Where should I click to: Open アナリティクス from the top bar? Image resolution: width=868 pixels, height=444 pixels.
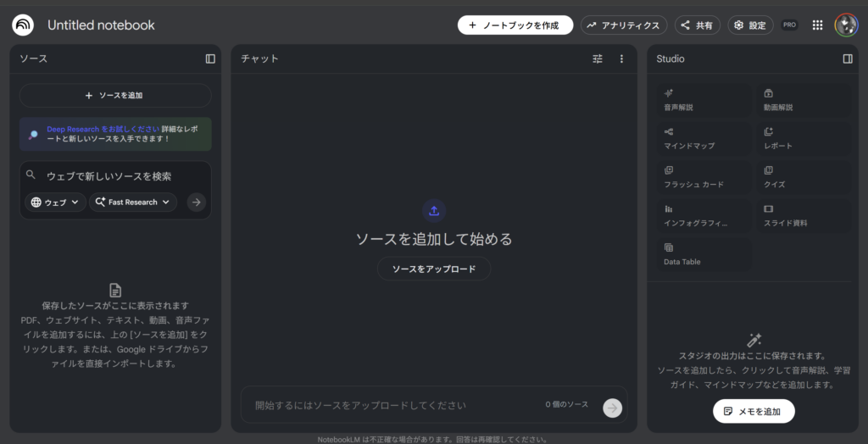(x=623, y=25)
